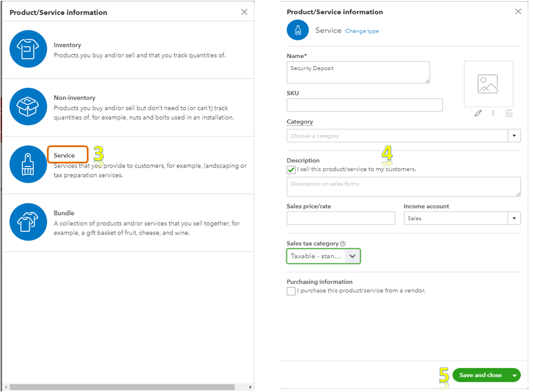Uncheck 'I sell this product/service to my customers'
Screen dimensions: 533x392
coord(291,169)
